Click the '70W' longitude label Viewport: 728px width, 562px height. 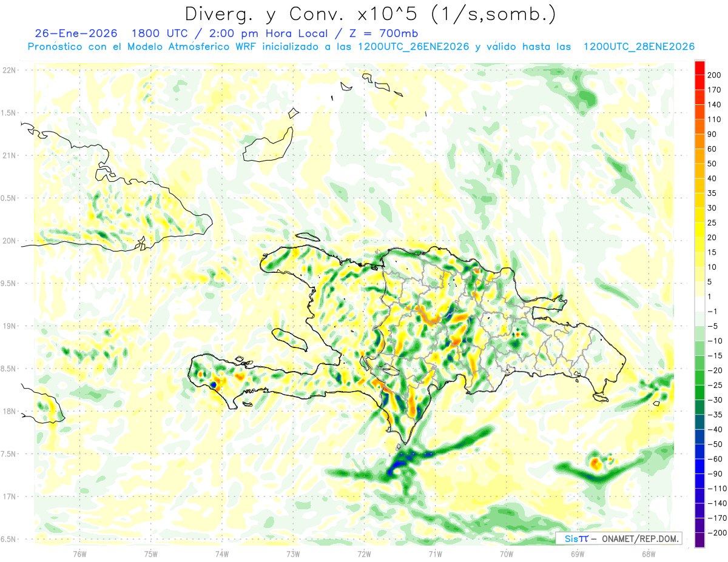point(507,553)
